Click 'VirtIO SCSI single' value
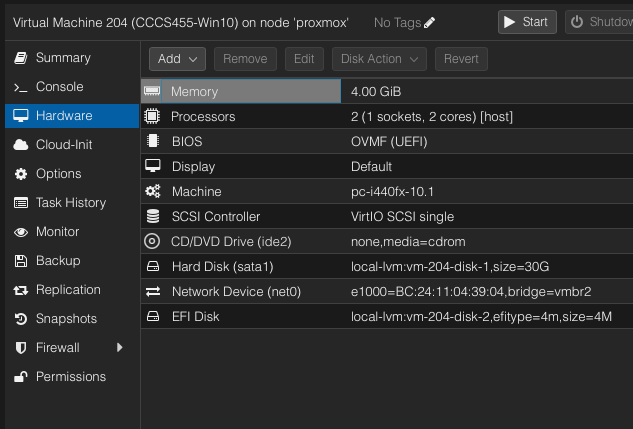 tap(402, 217)
